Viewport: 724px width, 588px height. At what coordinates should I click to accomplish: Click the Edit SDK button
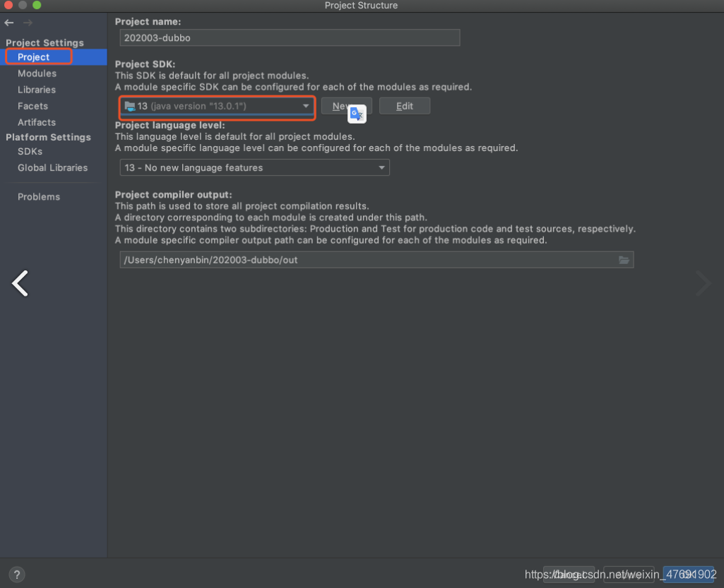(x=405, y=106)
